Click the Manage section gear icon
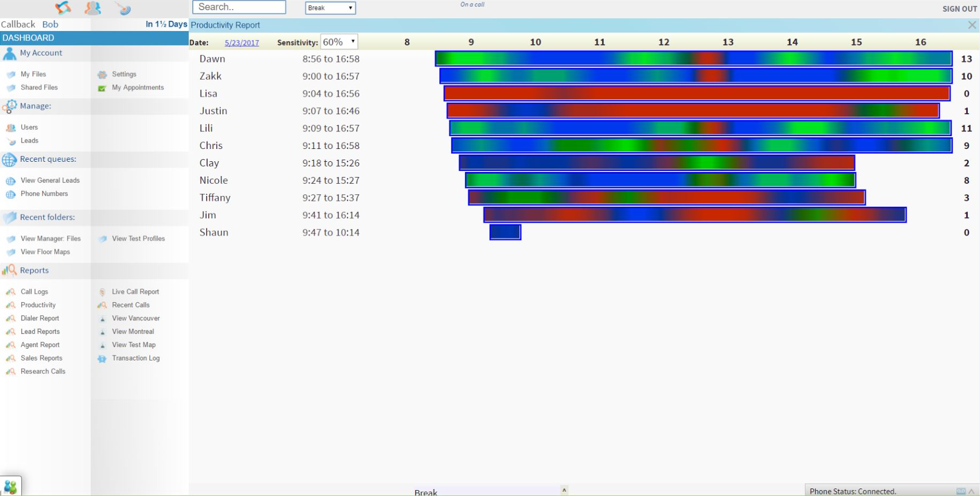This screenshot has height=496, width=980. pos(10,107)
